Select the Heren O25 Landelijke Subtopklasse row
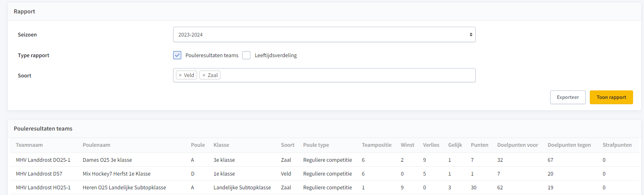This screenshot has width=644, height=195. point(324,187)
